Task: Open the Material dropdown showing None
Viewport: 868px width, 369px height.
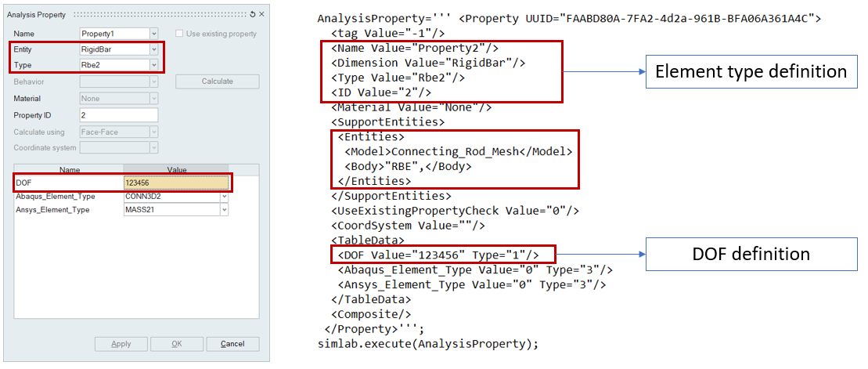Action: 153,99
